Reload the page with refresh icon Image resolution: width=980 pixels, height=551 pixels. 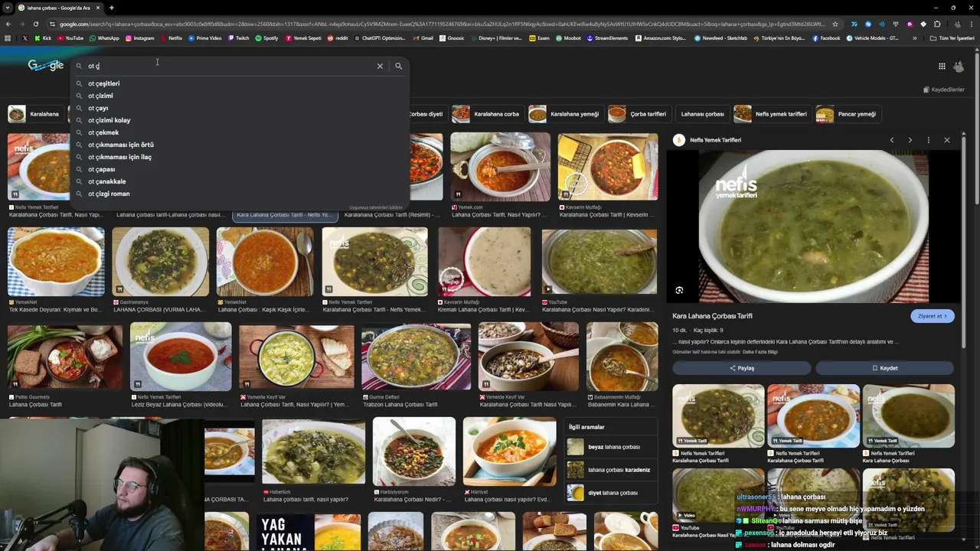click(35, 24)
